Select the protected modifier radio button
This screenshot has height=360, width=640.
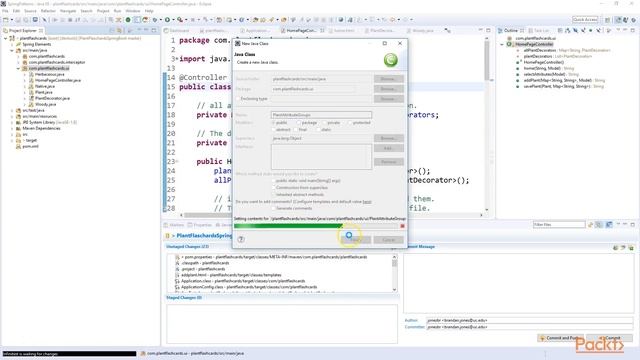[350, 122]
